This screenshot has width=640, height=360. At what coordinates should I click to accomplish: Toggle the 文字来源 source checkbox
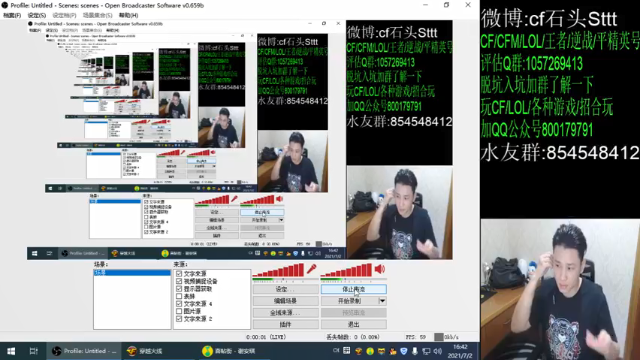(179, 273)
